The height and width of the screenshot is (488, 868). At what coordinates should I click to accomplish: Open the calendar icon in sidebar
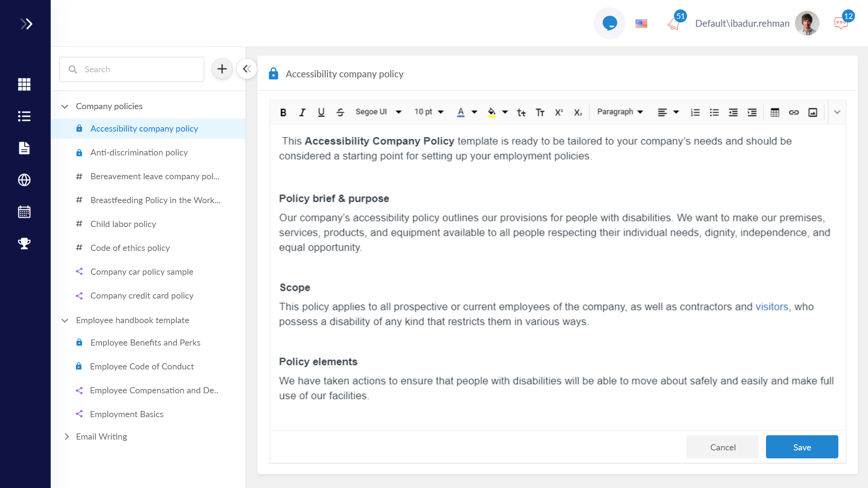click(24, 211)
